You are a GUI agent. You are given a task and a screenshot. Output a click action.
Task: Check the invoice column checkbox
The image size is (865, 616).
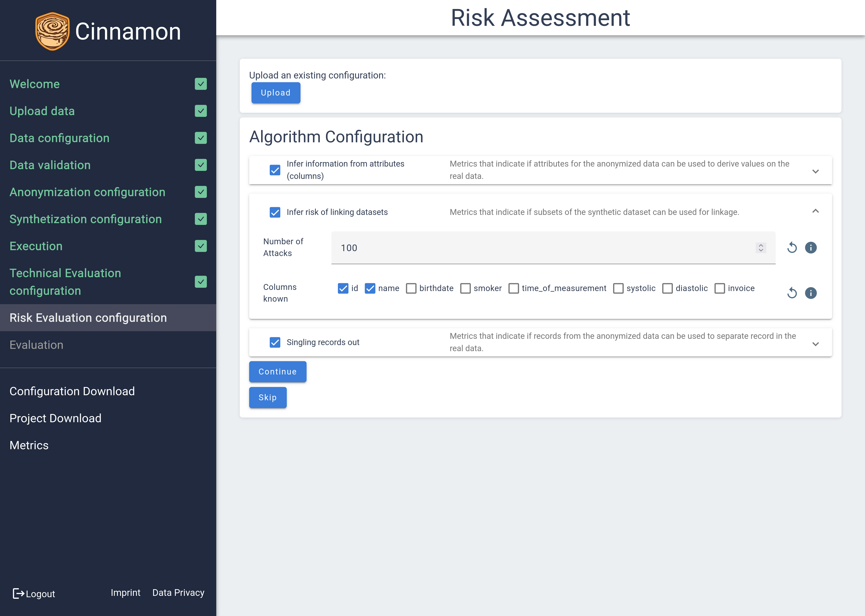pyautogui.click(x=720, y=288)
